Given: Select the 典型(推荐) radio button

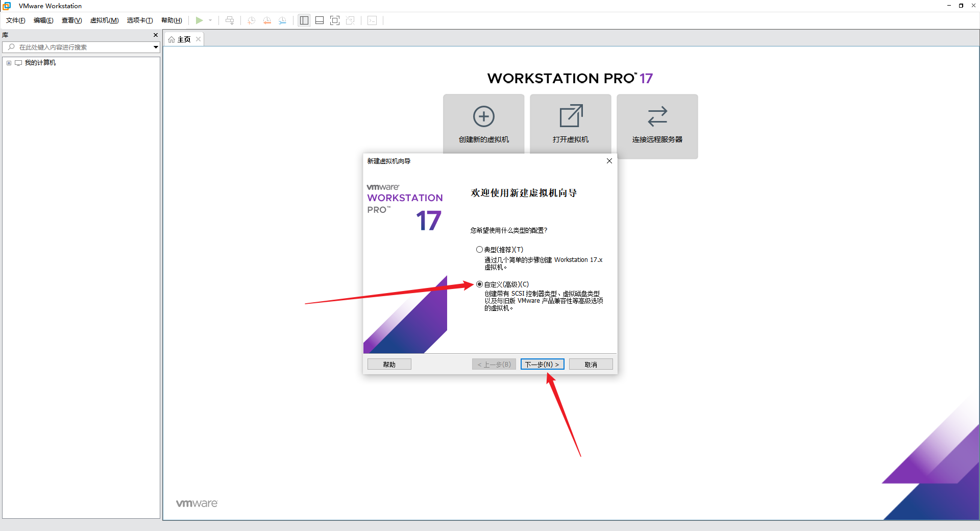Looking at the screenshot, I should 479,250.
